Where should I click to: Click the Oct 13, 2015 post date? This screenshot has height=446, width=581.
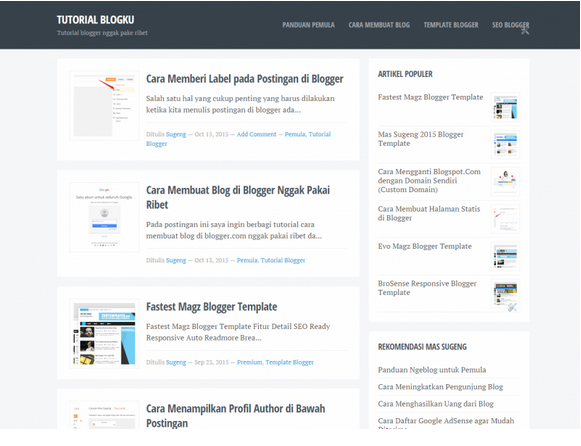point(211,260)
